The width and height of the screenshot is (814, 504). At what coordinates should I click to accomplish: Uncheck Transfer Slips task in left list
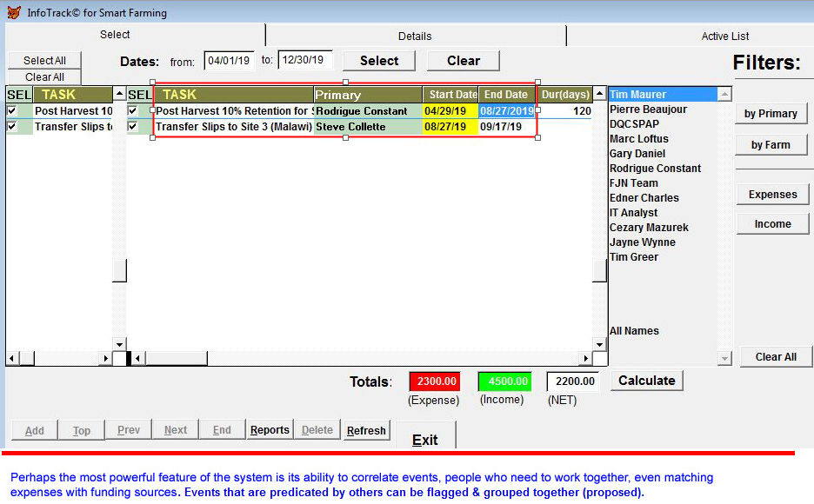(x=11, y=127)
